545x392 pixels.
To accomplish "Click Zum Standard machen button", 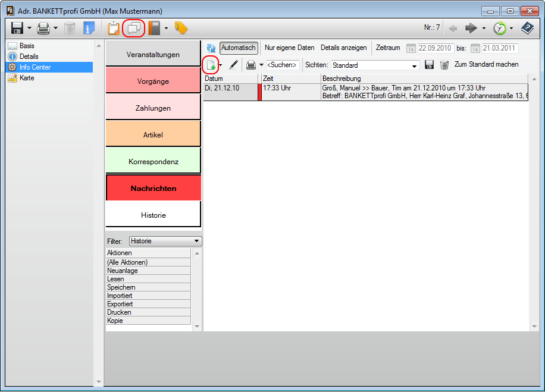I will click(x=486, y=64).
